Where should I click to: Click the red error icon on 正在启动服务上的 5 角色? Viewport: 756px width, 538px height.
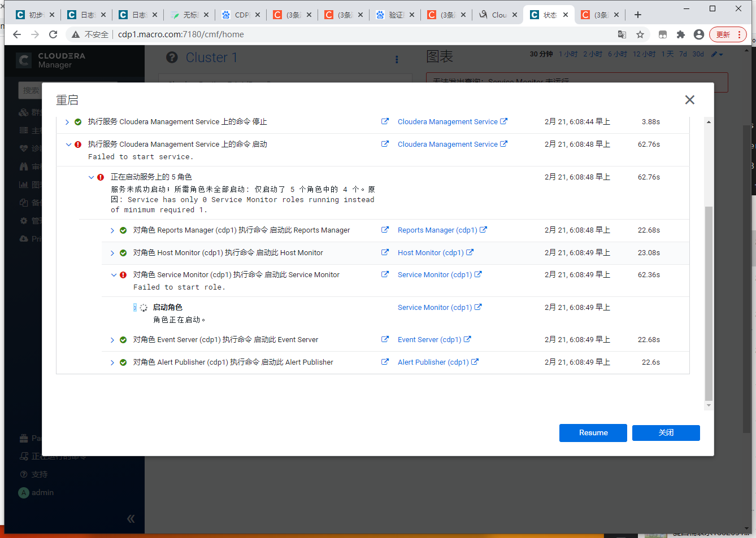[x=101, y=177]
